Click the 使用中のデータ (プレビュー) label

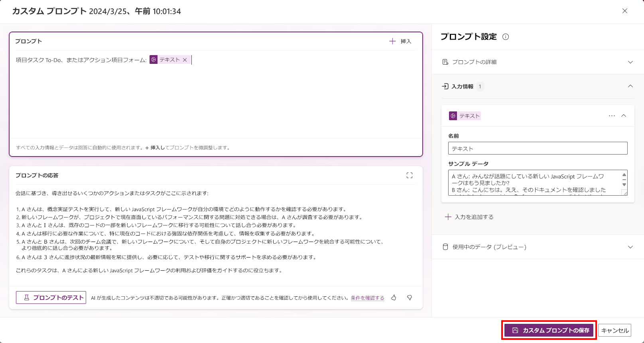click(489, 247)
